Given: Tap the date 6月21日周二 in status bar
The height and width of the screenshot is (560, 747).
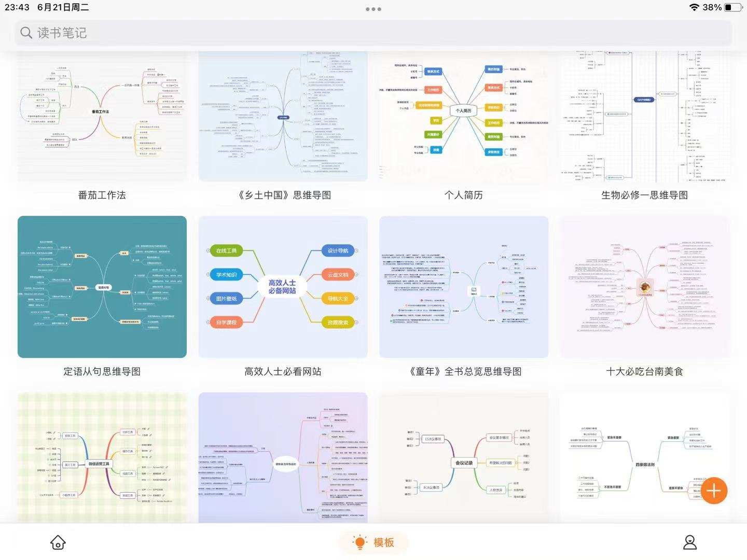Looking at the screenshot, I should tap(63, 7).
